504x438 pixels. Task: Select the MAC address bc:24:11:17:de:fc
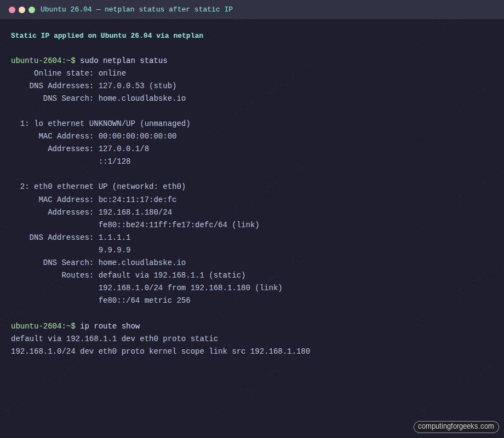click(x=137, y=199)
